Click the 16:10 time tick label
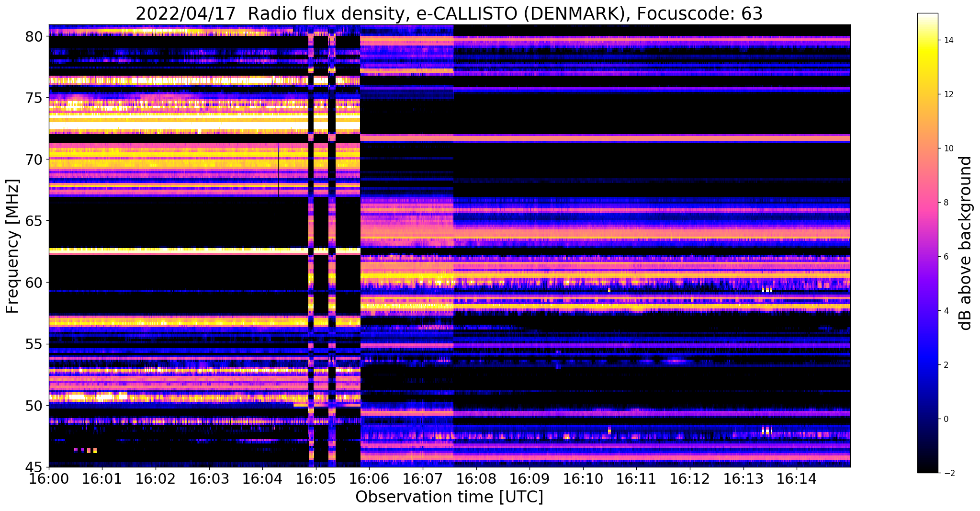This screenshot has width=980, height=511. (583, 478)
